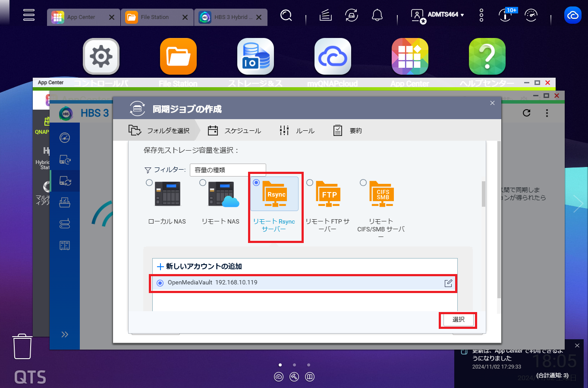Open the myQNAPcloud icon in top right corner
Viewport: 588px width, 388px height.
(572, 16)
